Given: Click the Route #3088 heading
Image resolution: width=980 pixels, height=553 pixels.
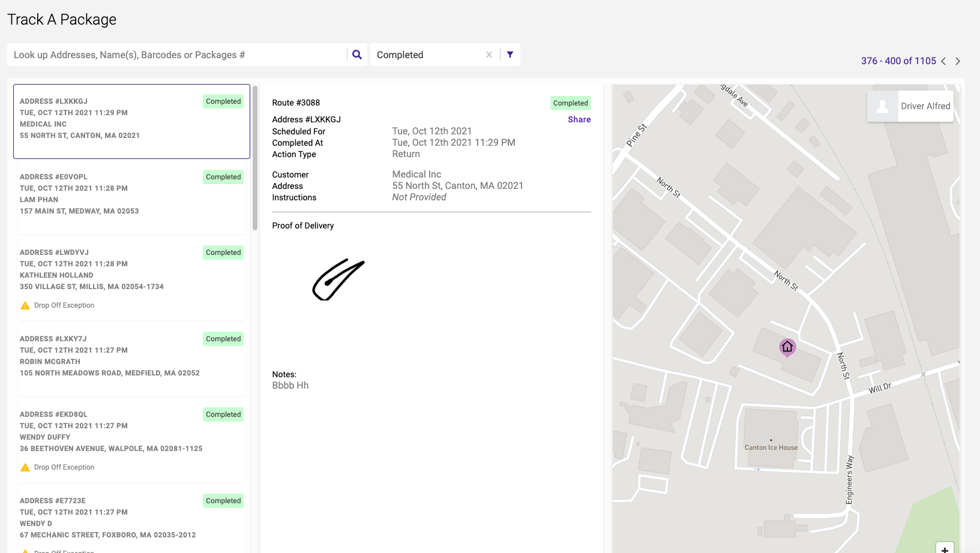Looking at the screenshot, I should pyautogui.click(x=296, y=103).
